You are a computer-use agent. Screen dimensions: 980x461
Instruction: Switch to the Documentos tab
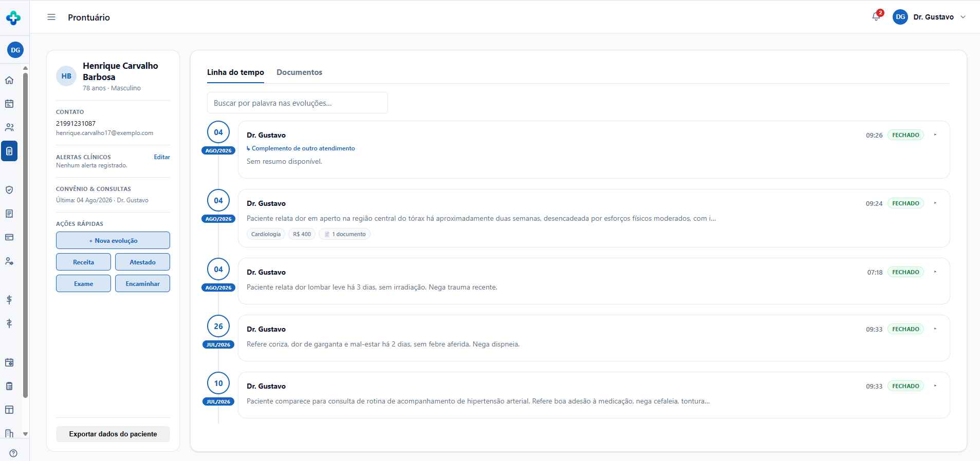click(299, 72)
